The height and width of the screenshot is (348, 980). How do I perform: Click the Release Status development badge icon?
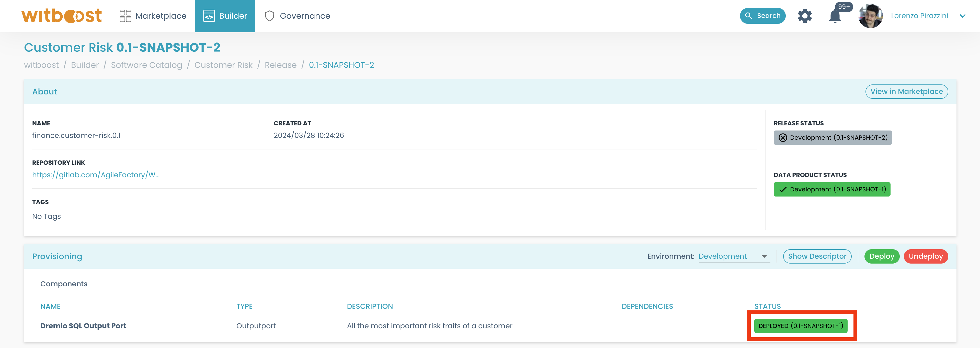pos(783,137)
